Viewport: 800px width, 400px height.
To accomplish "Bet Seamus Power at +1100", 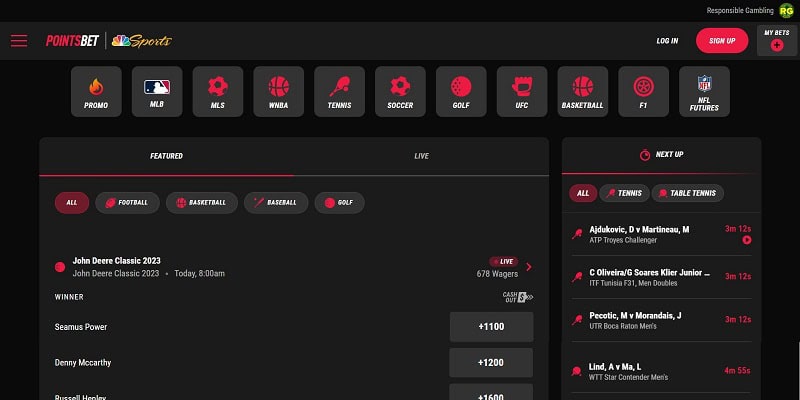I will tap(491, 327).
